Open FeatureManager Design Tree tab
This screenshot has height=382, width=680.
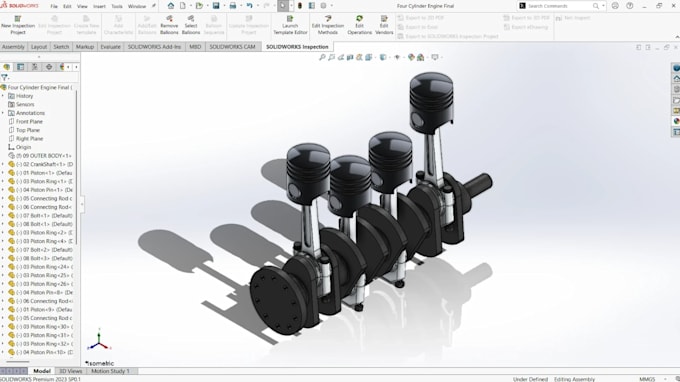pyautogui.click(x=7, y=67)
